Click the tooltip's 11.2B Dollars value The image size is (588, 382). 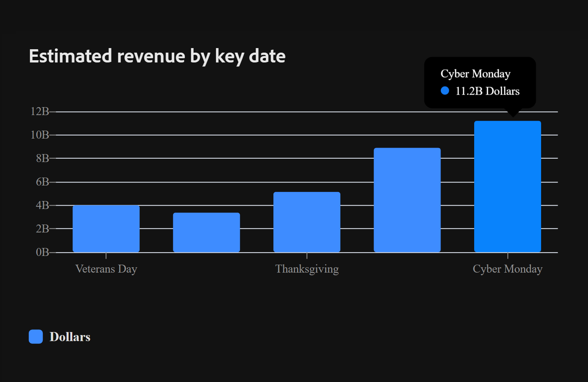[487, 91]
